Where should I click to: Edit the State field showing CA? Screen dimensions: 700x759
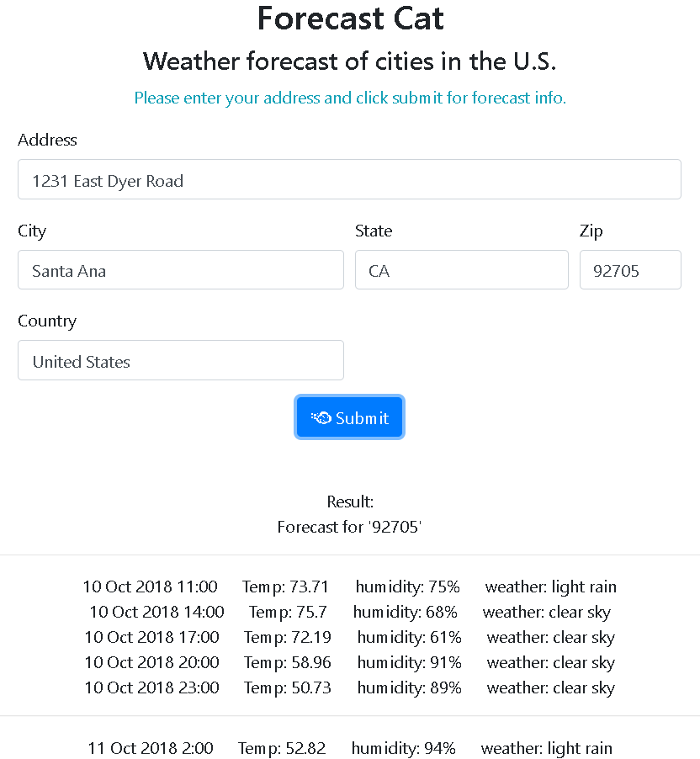461,269
